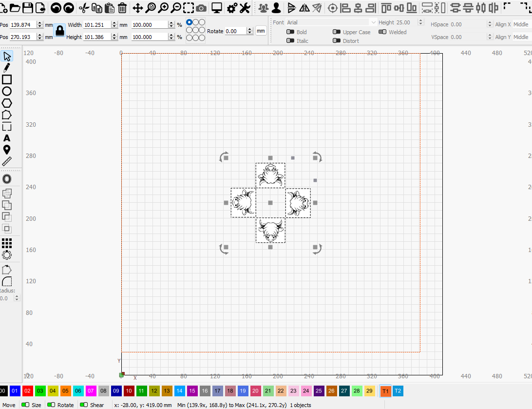
Task: Select the Position Laser pin tool
Action: pyautogui.click(x=7, y=150)
